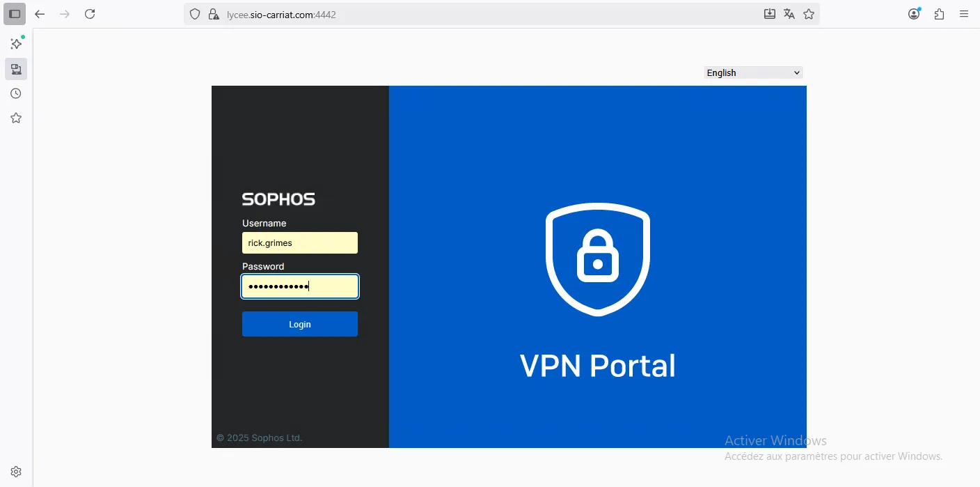980x487 pixels.
Task: Bookmark this page with the star
Action: tap(809, 14)
